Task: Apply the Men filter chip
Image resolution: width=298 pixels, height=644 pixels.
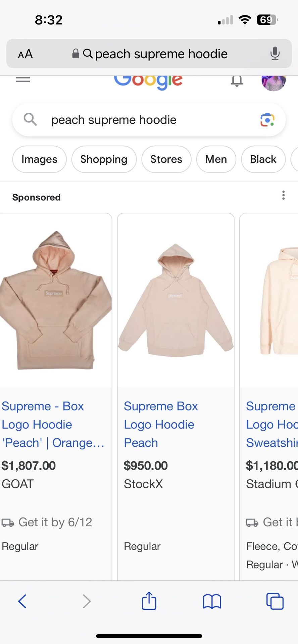Action: 216,159
